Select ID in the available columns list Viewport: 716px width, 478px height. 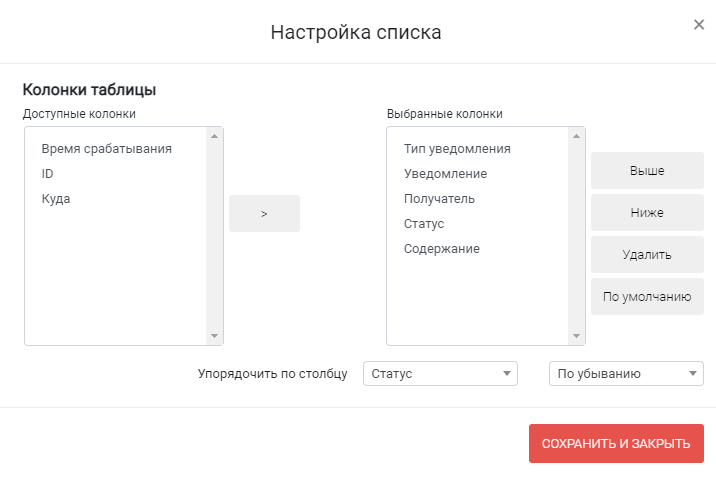coord(47,174)
